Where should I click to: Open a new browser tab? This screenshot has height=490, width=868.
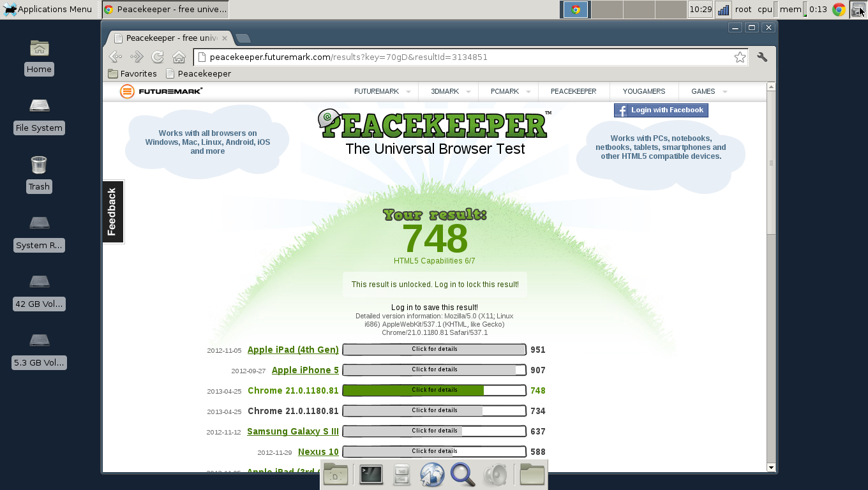(x=243, y=38)
